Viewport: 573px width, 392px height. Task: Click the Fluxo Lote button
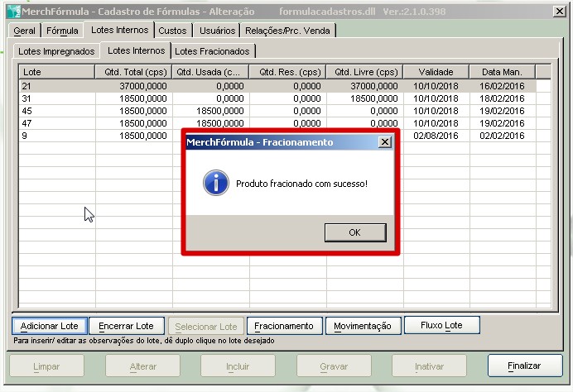pos(441,325)
